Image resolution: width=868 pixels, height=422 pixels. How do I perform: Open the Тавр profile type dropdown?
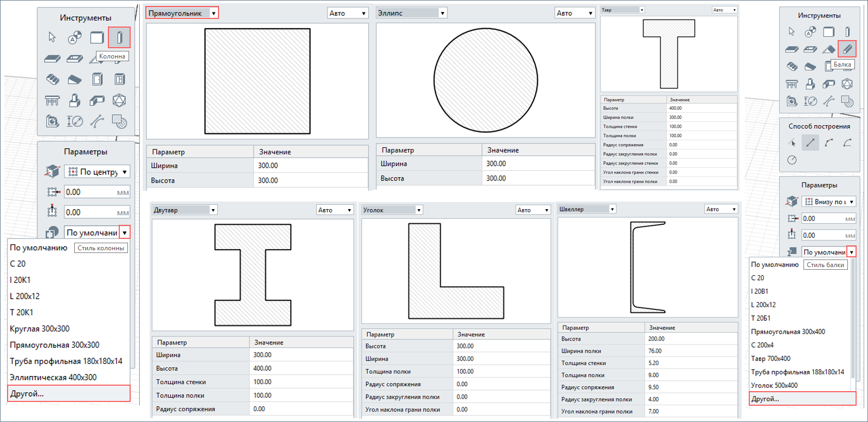click(623, 10)
